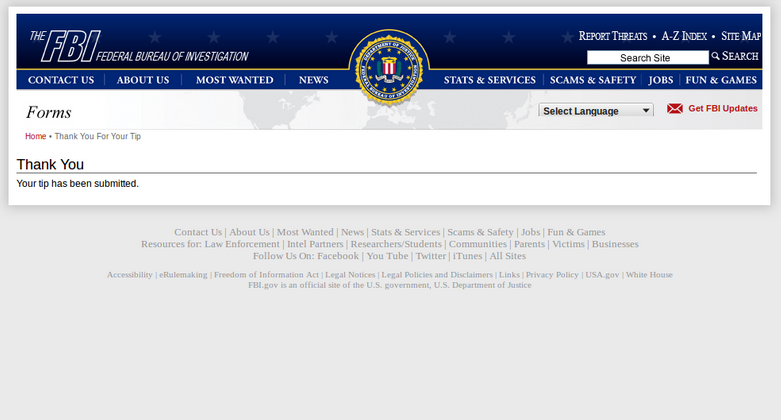Open the Privacy Policy footer link

pos(552,275)
